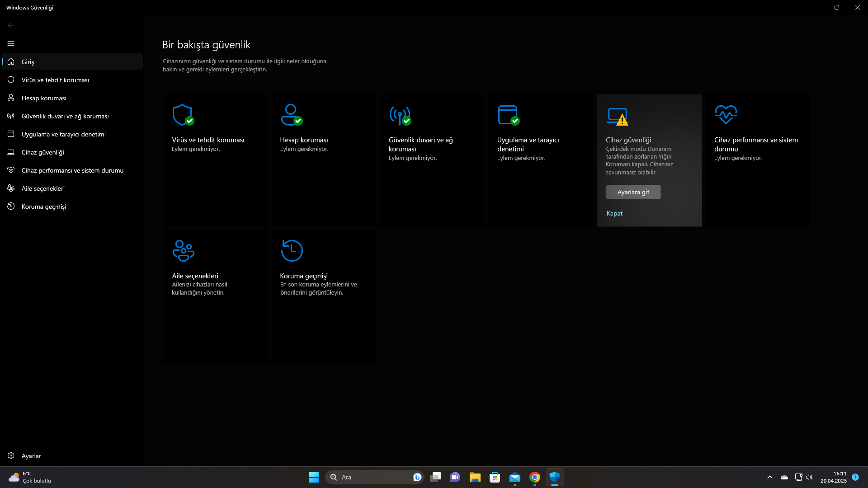Select Güvenlik duvarı ve ağ koruması sidebar item
868x488 pixels.
pyautogui.click(x=65, y=116)
